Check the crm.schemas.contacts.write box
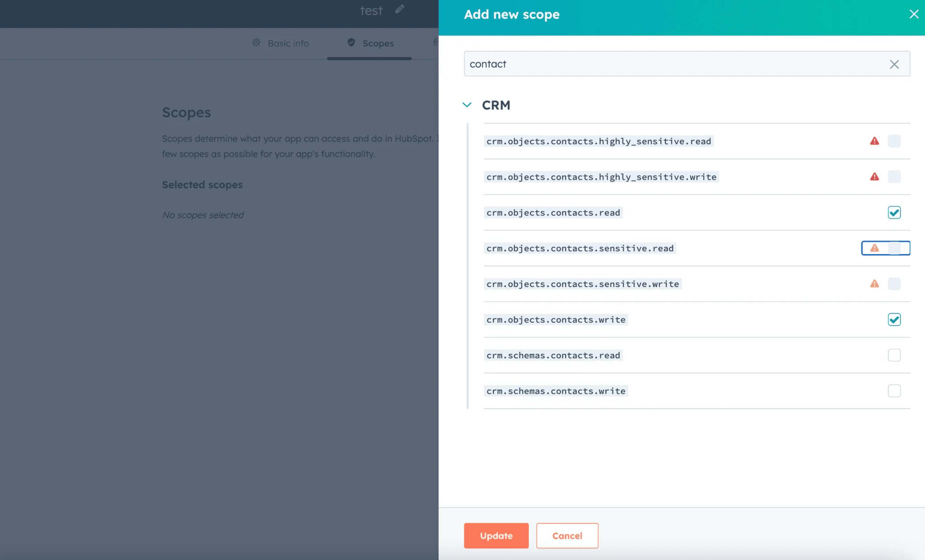Viewport: 925px width, 560px height. coord(894,390)
